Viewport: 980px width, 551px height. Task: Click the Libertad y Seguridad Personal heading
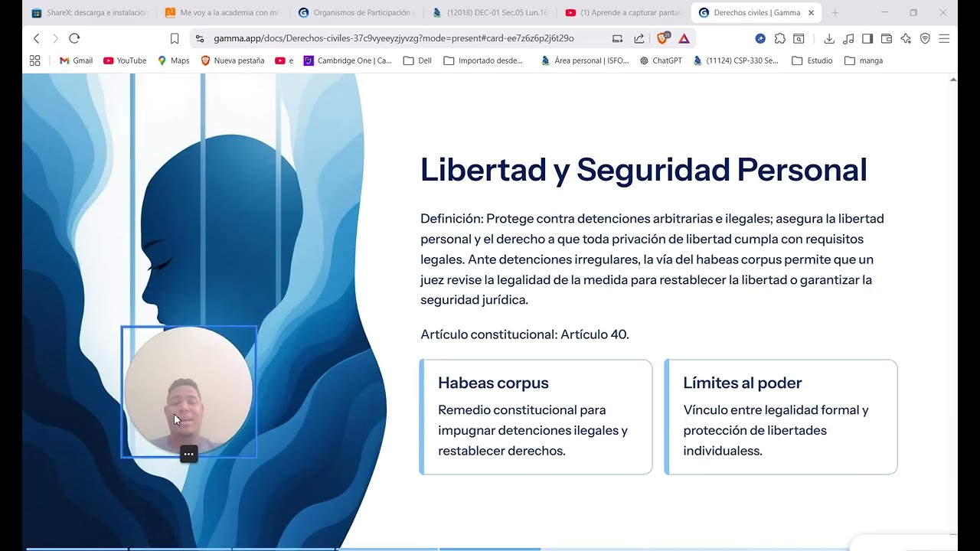644,170
